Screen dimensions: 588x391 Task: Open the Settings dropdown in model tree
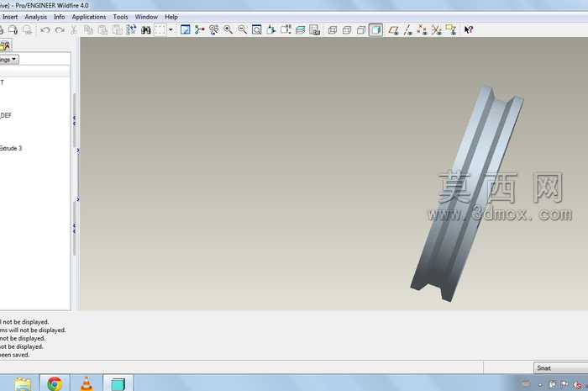point(8,60)
